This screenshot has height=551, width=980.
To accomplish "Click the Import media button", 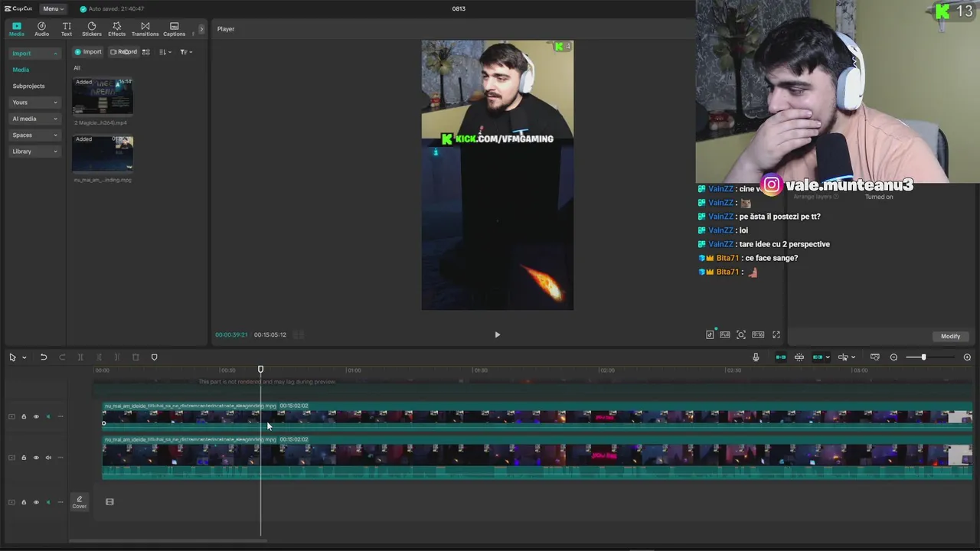I will (88, 52).
